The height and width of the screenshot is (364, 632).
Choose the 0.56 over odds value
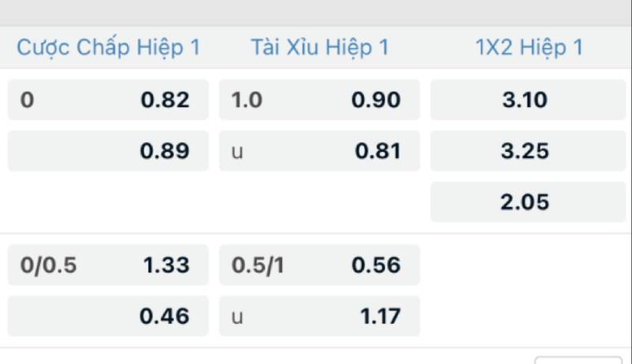pyautogui.click(x=376, y=265)
